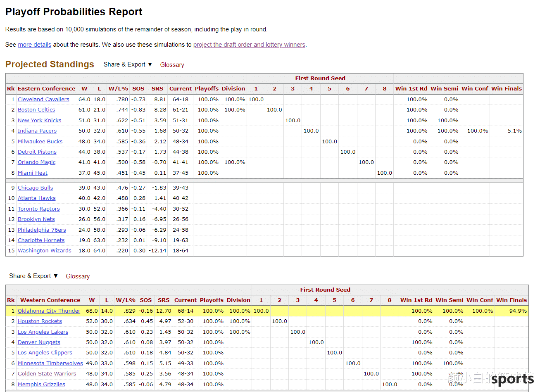Screen dimensions: 540x392
Task: Open Glossary next to Projected Standings
Action: (172, 65)
